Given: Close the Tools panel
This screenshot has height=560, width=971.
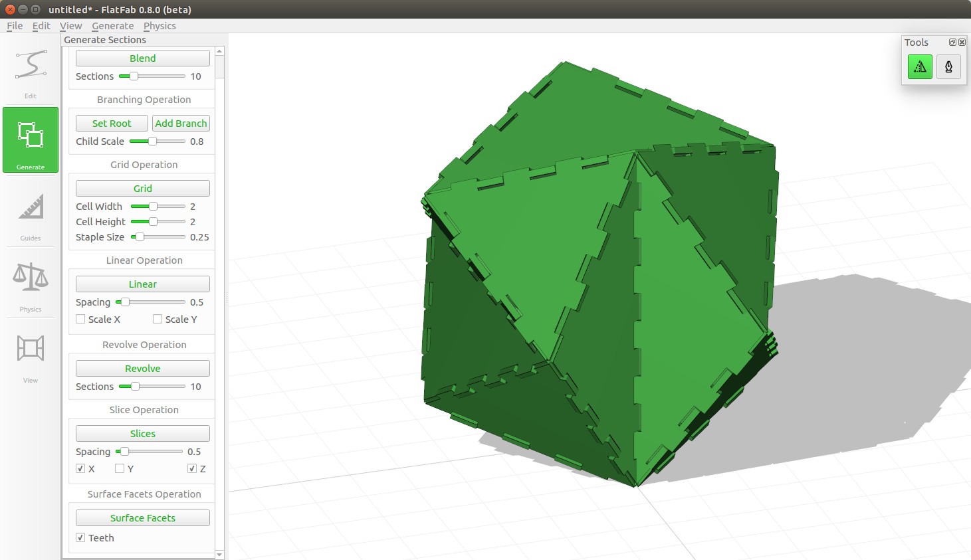Looking at the screenshot, I should pos(962,42).
